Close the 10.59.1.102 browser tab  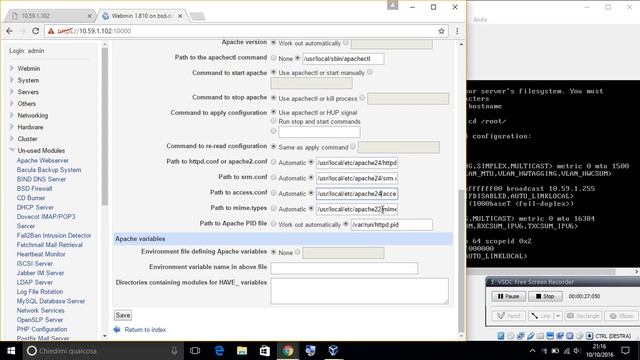[89, 16]
